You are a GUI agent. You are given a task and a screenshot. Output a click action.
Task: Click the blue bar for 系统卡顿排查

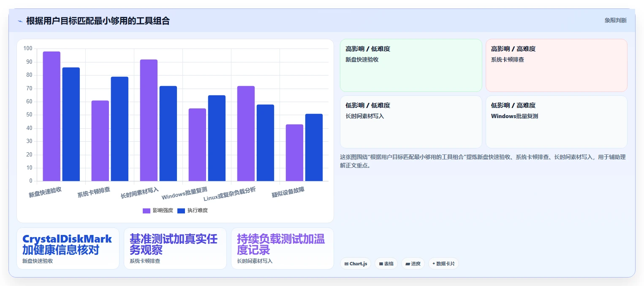(x=120, y=129)
